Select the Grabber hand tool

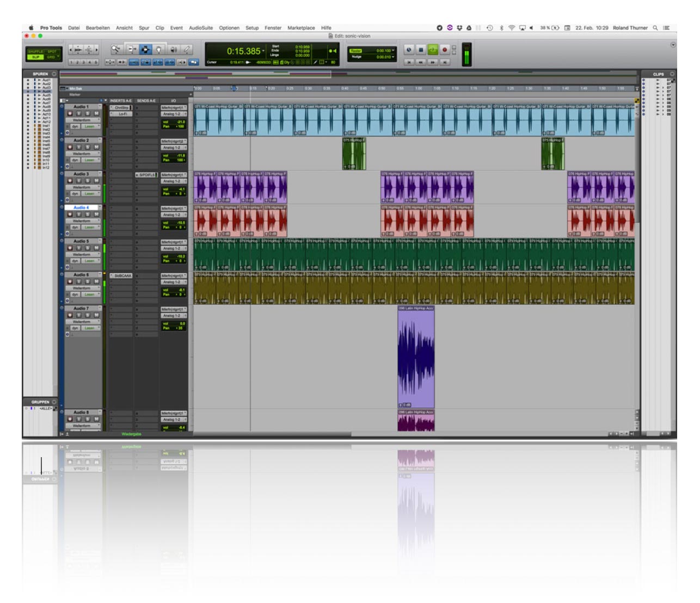pyautogui.click(x=159, y=50)
